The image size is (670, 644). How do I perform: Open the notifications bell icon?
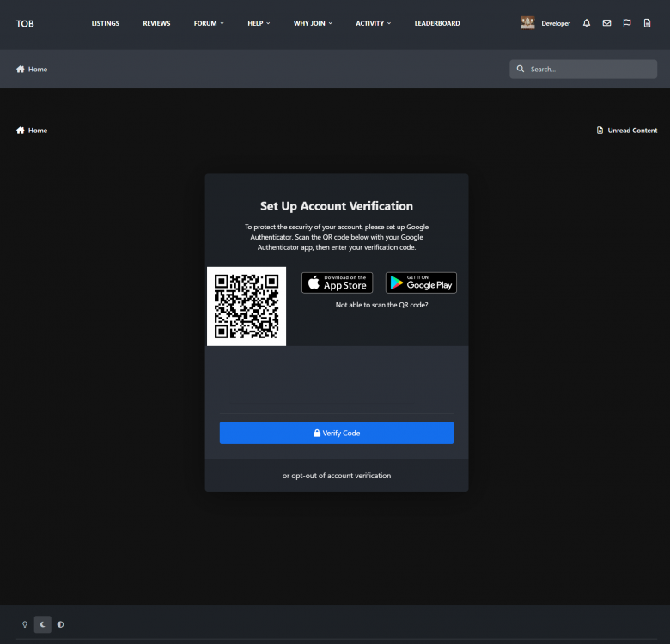click(586, 23)
